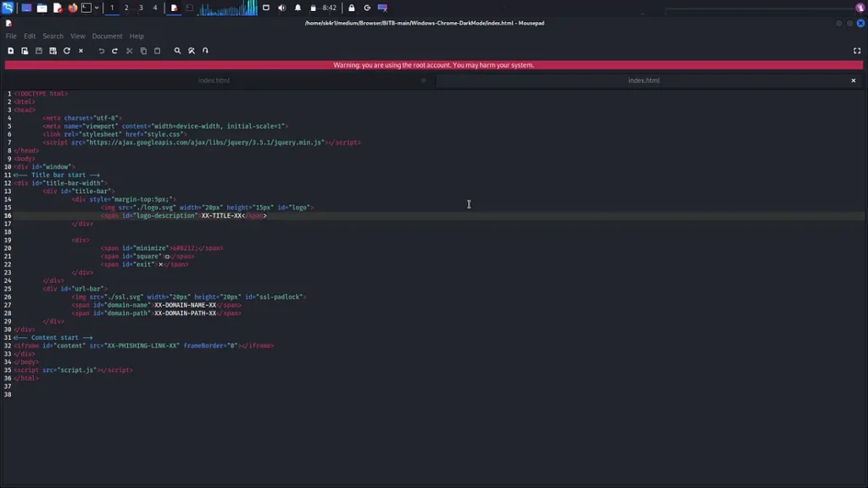Paste from clipboard toolbar icon

pyautogui.click(x=157, y=51)
